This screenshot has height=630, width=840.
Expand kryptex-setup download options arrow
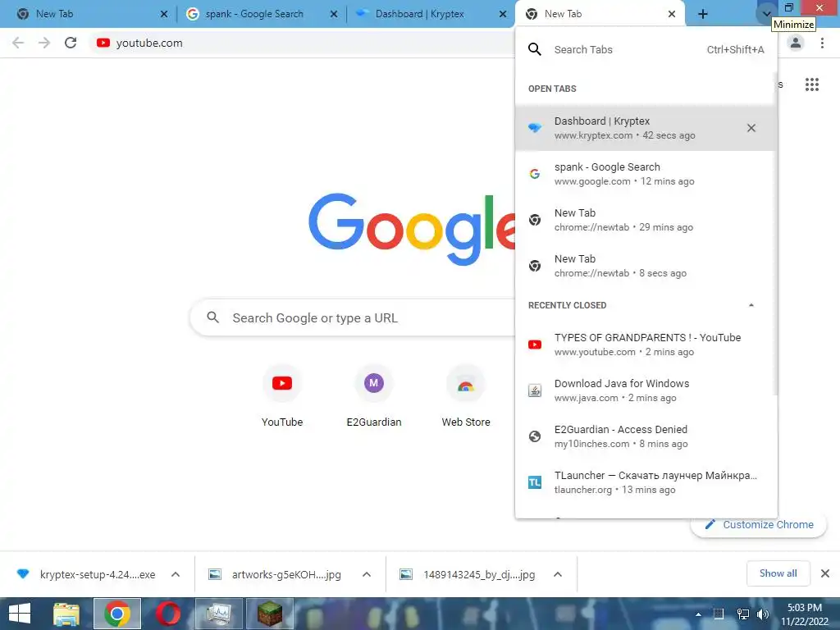[176, 574]
